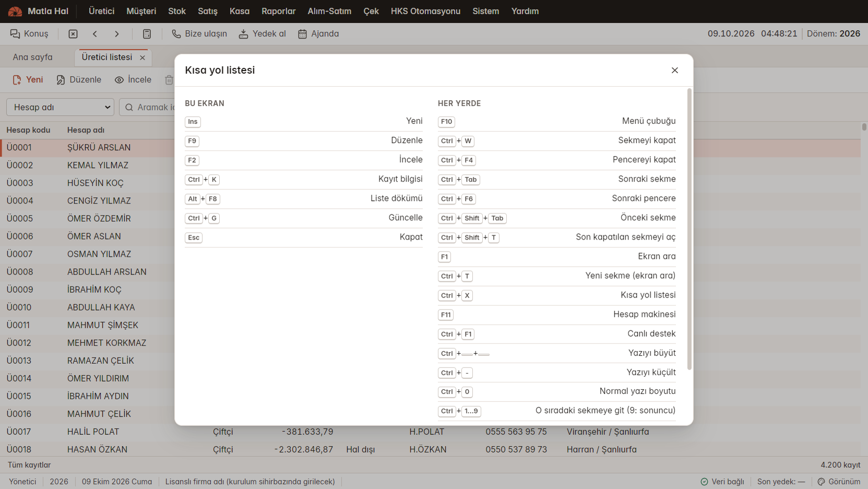Open Ajanda calendar

click(x=318, y=34)
